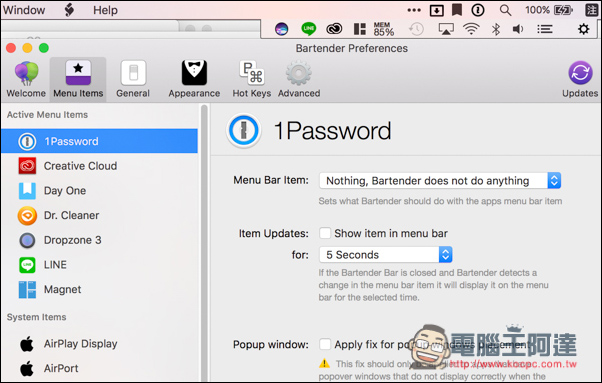Click Creative Cloud icon in Bartender Bar
The width and height of the screenshot is (602, 383).
click(x=334, y=29)
